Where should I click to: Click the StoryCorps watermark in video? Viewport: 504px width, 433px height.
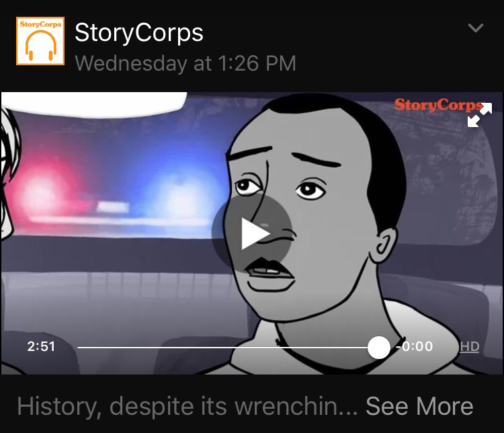tap(439, 105)
